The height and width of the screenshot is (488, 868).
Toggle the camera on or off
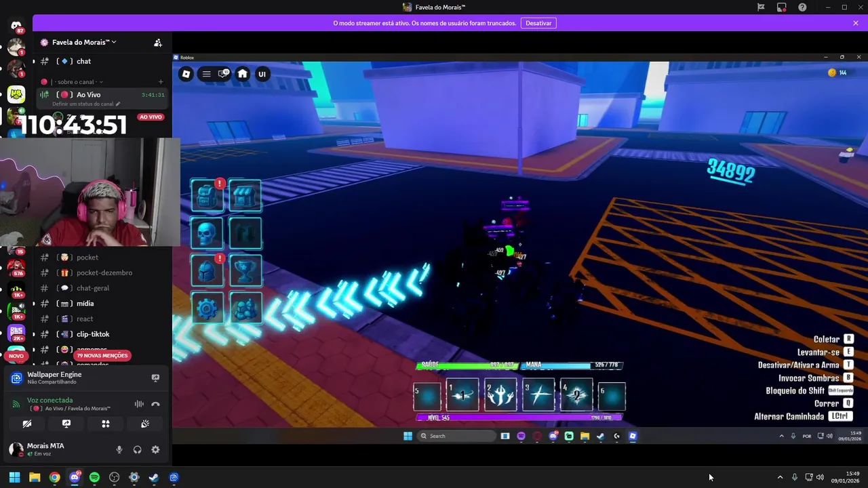click(26, 424)
